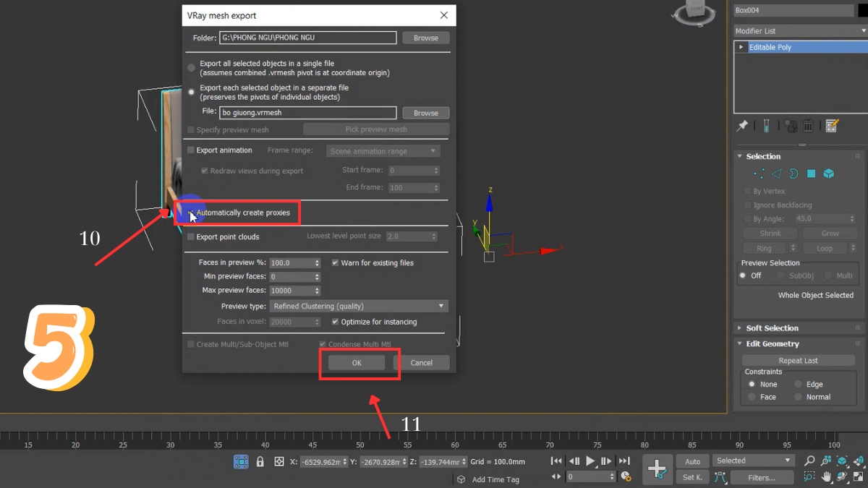Uncheck Warn for existing files
The image size is (868, 488).
pos(335,263)
